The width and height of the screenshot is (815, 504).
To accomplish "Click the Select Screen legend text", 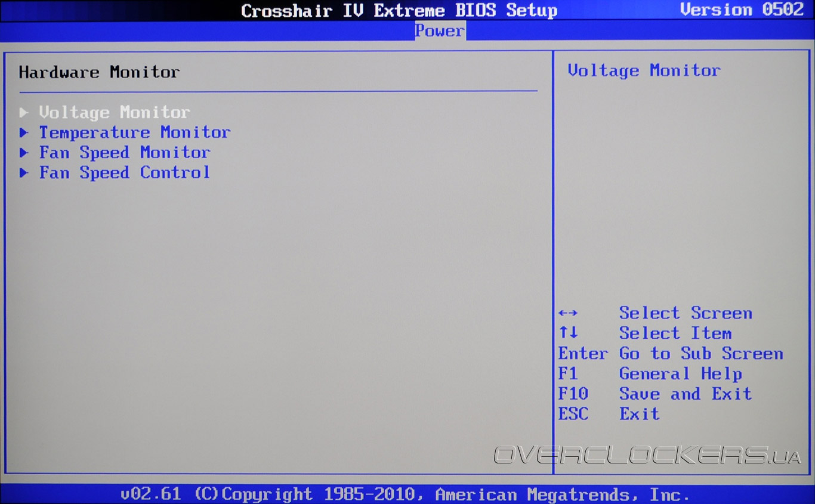I will pyautogui.click(x=686, y=313).
